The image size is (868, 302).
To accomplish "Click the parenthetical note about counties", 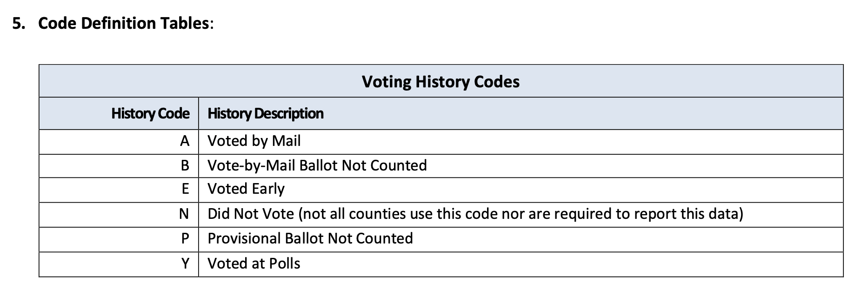I will (521, 214).
